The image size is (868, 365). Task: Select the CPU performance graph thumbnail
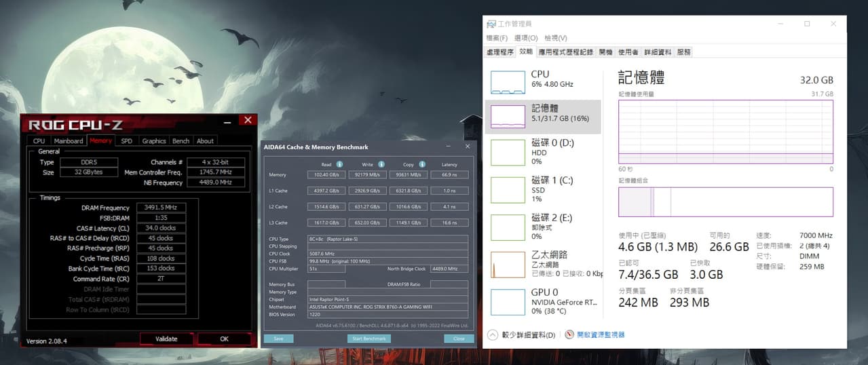click(508, 82)
